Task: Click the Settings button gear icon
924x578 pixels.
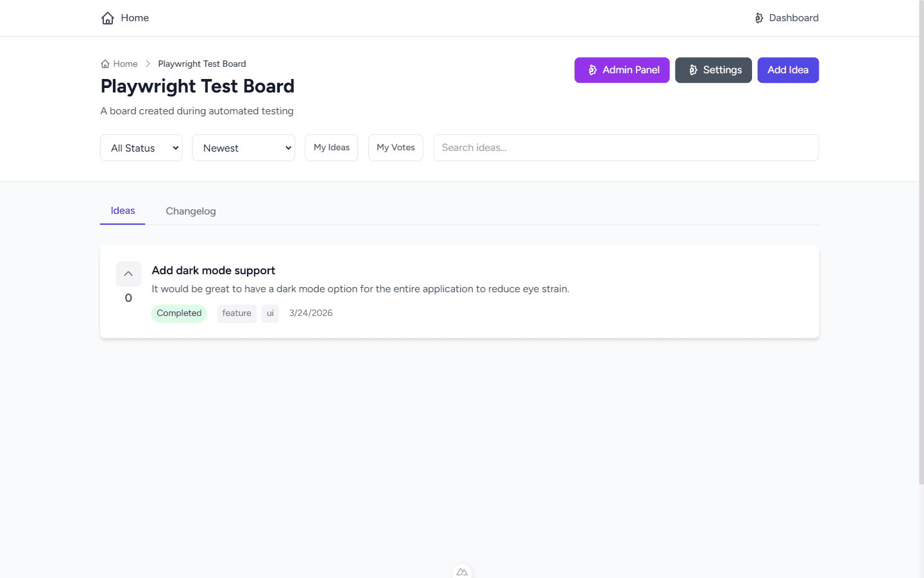Action: [x=693, y=70]
